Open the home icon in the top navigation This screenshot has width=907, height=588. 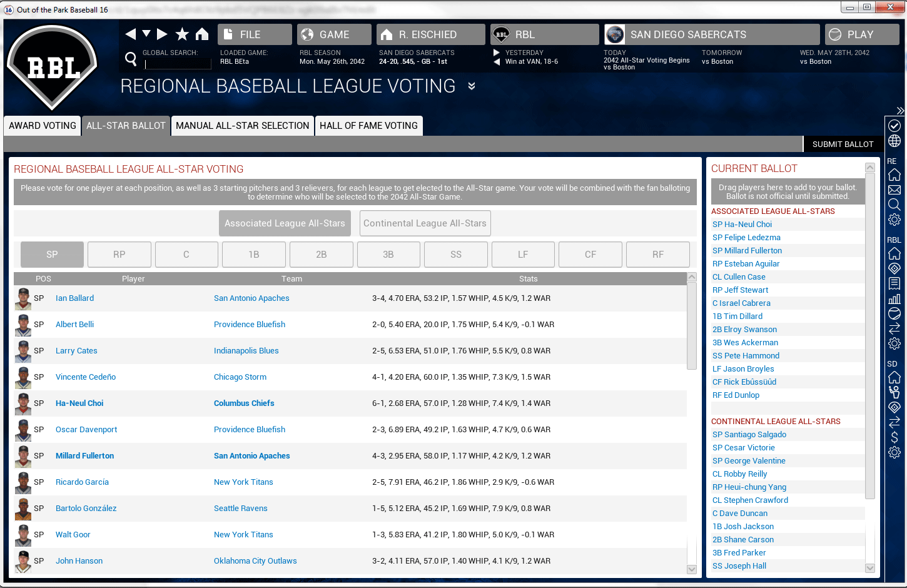pos(202,34)
